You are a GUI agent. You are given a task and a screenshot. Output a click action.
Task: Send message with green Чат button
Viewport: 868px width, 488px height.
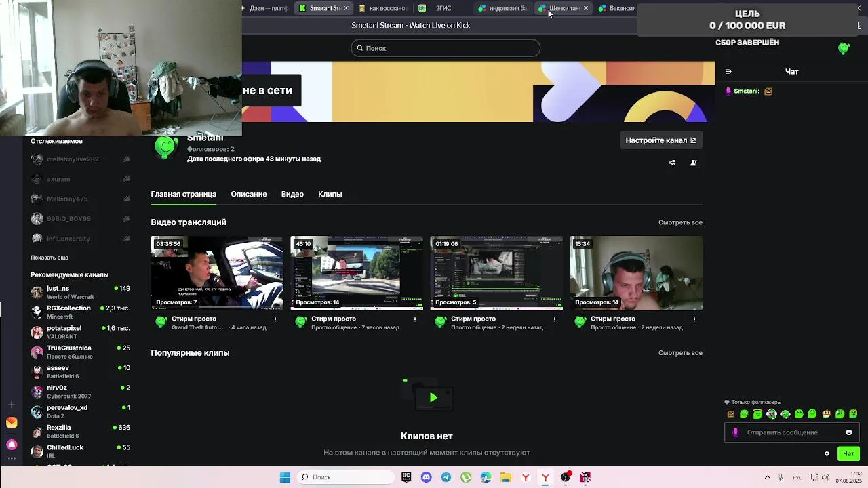(848, 453)
